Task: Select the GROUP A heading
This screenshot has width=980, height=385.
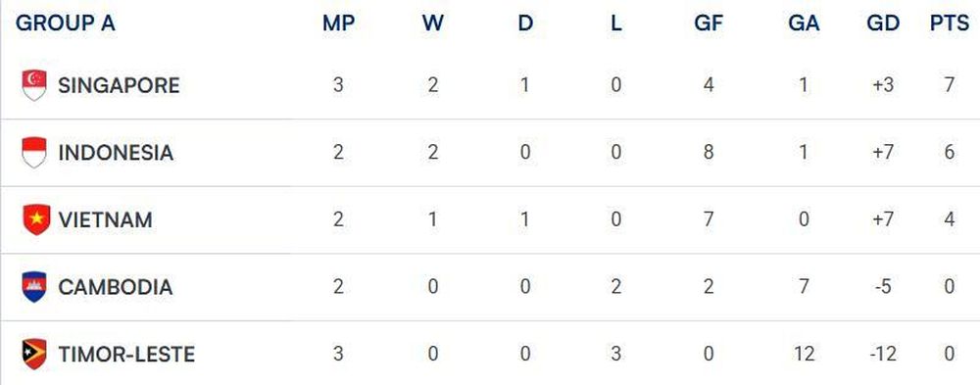Action: point(66,24)
